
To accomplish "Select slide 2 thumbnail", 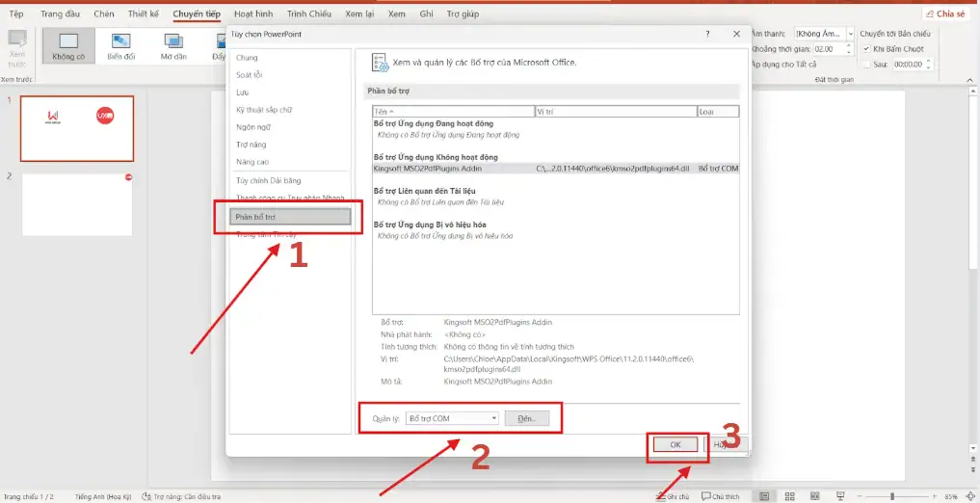I will 77,204.
